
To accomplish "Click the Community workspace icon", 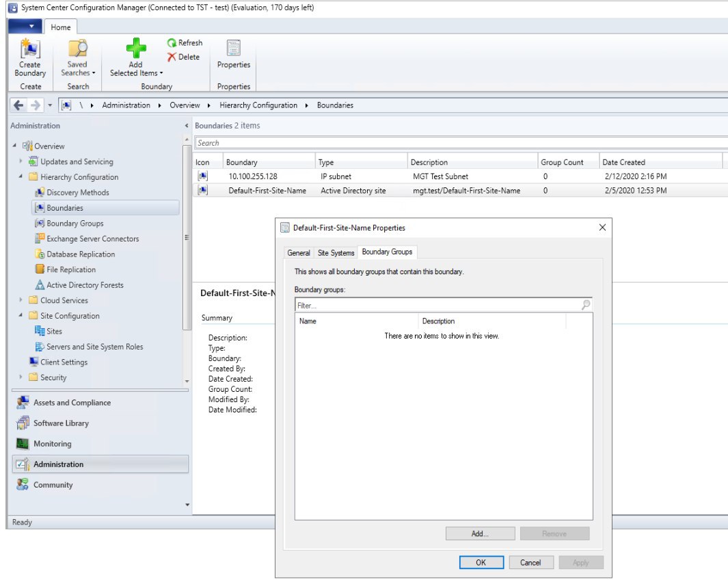I will [23, 484].
